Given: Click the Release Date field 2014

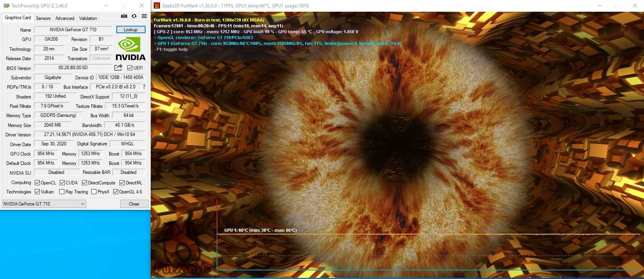Looking at the screenshot, I should click(49, 58).
